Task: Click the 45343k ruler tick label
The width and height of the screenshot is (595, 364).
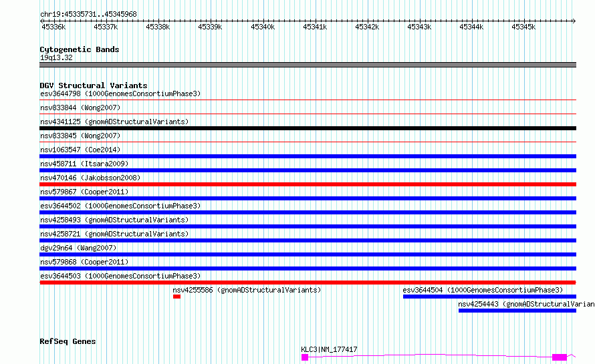Action: point(419,27)
